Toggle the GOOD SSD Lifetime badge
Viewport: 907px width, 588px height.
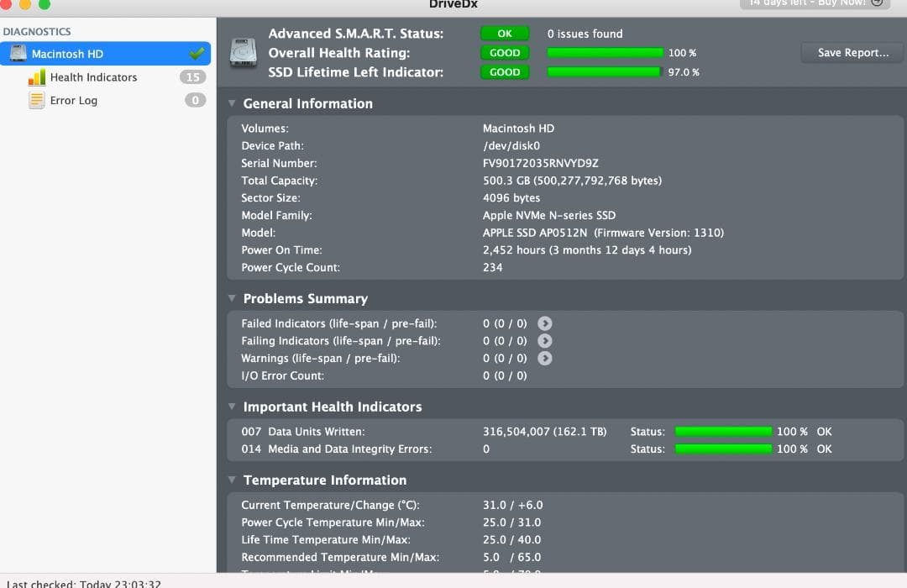pyautogui.click(x=505, y=71)
